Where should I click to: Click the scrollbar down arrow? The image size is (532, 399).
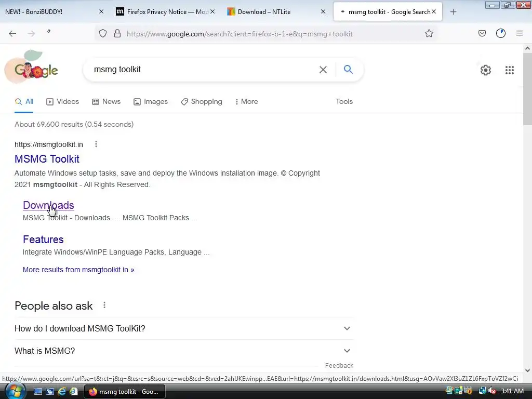click(527, 370)
